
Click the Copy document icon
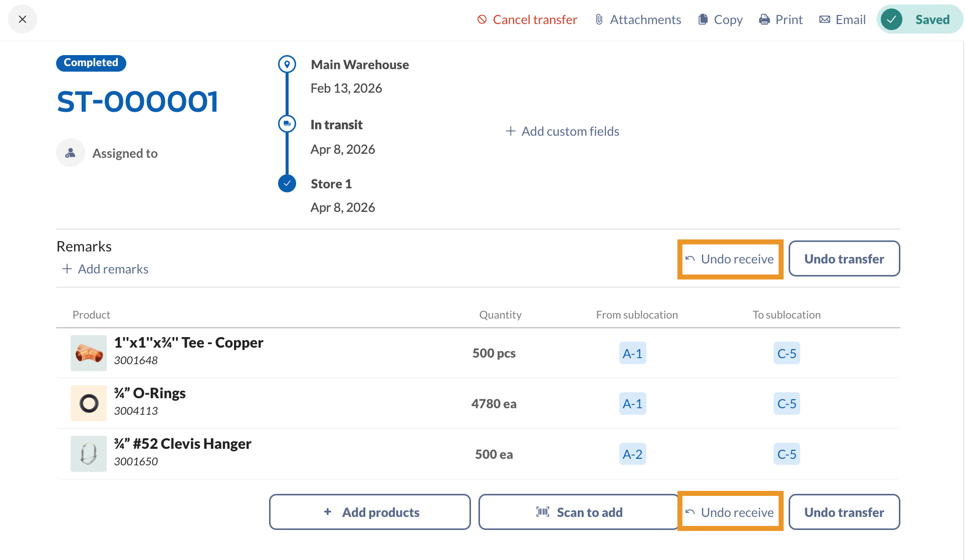pyautogui.click(x=703, y=20)
